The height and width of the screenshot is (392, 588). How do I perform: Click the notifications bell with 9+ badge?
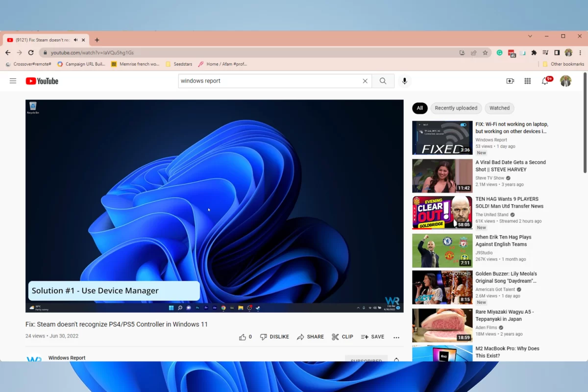pos(545,81)
